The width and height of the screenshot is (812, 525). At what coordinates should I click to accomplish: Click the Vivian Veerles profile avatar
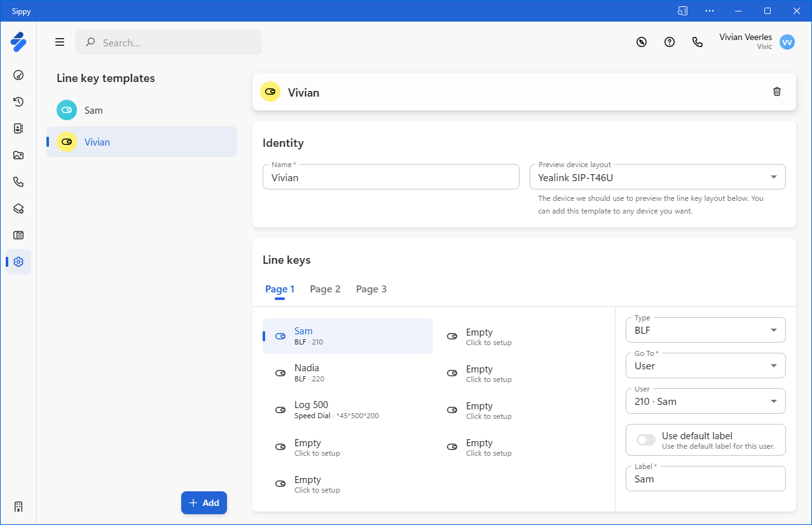pyautogui.click(x=787, y=43)
